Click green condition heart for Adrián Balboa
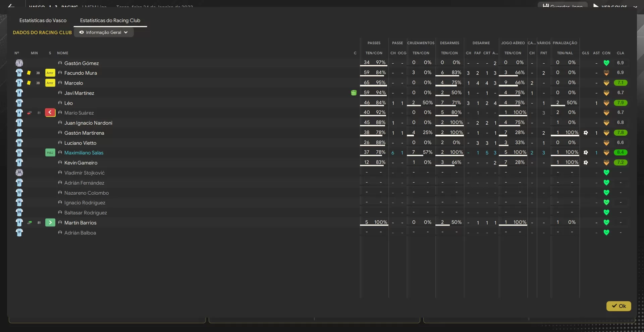The width and height of the screenshot is (644, 332). (606, 233)
